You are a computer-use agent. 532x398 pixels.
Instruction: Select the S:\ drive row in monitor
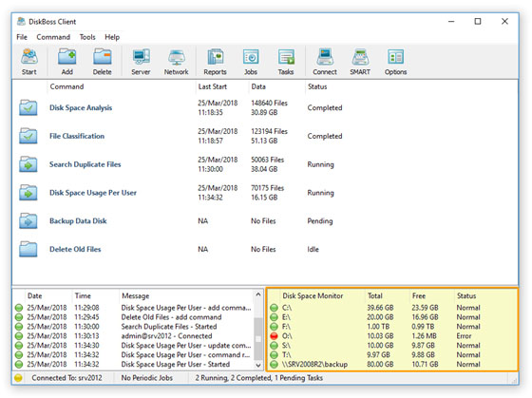(x=392, y=346)
